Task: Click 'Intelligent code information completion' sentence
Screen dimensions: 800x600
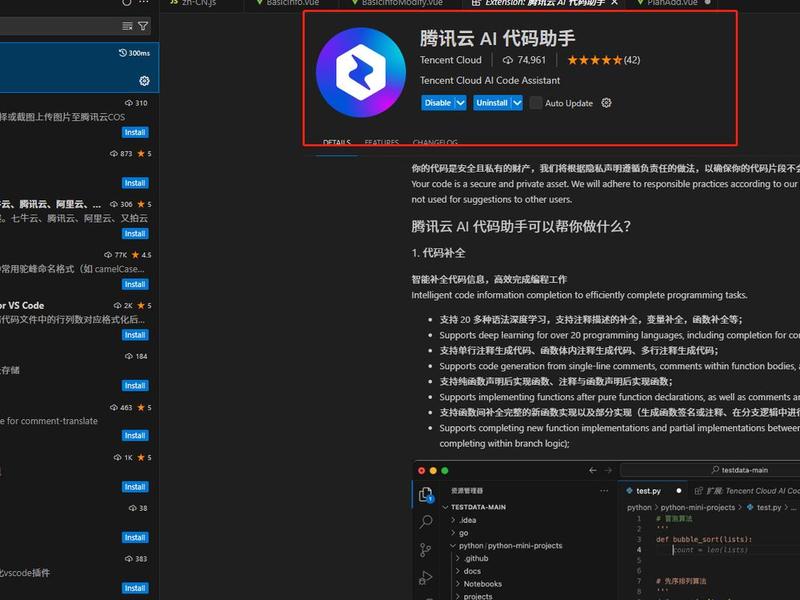Action: coord(580,295)
